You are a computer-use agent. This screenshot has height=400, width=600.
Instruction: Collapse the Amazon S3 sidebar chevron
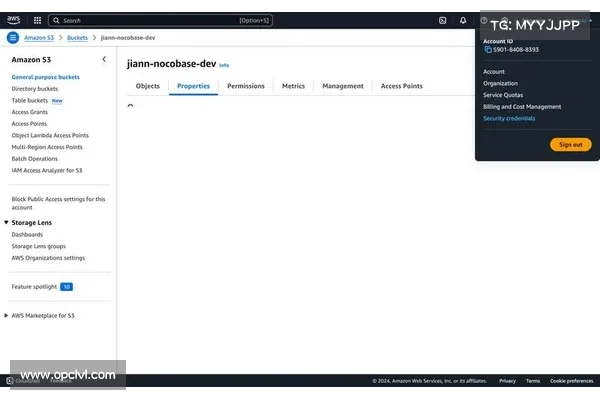[104, 59]
